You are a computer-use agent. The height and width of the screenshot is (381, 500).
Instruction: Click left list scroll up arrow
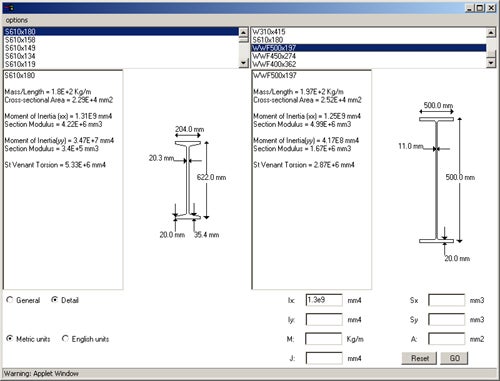click(244, 32)
